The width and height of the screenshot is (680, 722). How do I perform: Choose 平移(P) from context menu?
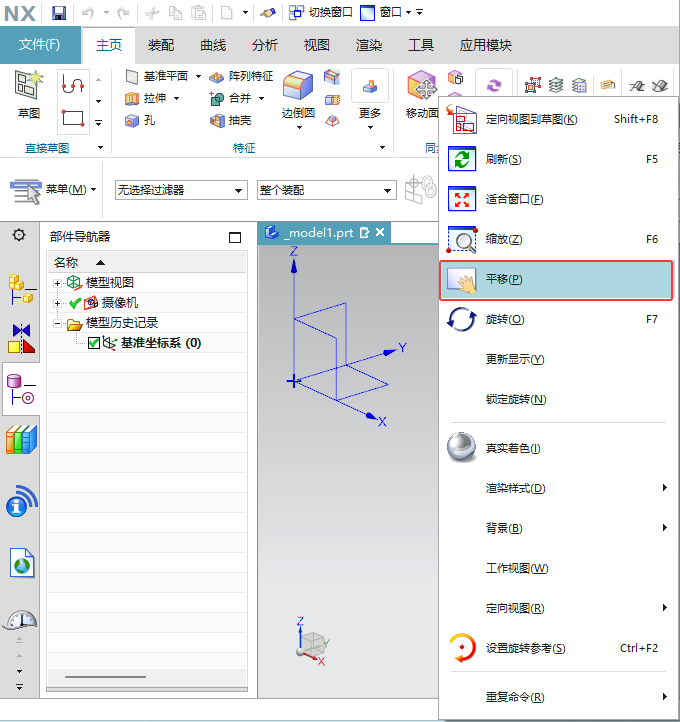click(x=556, y=280)
